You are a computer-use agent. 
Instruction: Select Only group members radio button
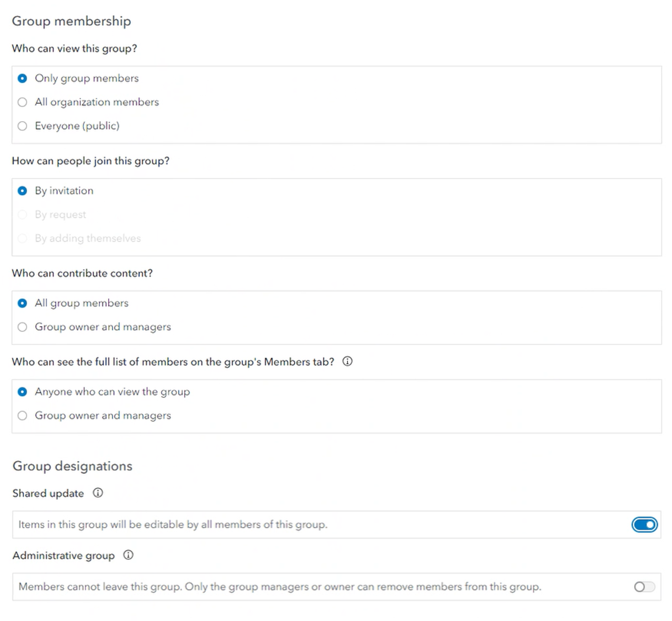click(x=22, y=78)
